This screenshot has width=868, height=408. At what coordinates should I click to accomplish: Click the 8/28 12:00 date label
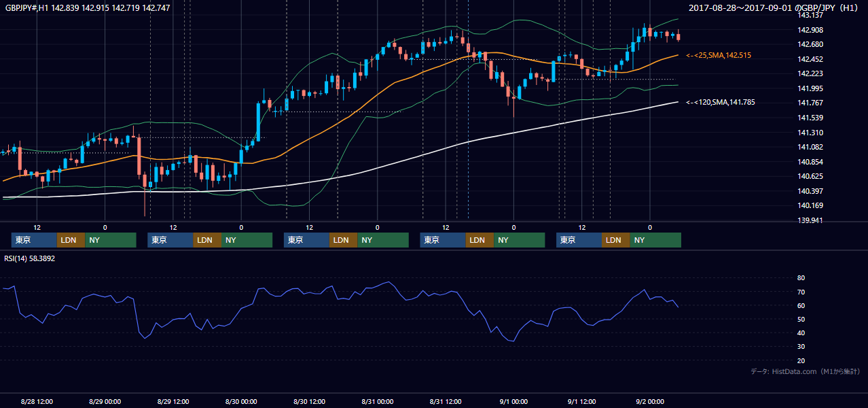37,402
